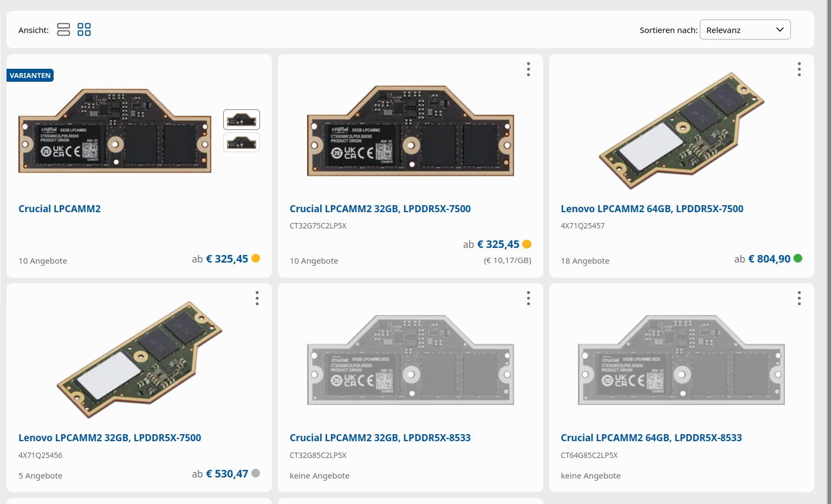Click the Lenovo 32GB LPDDR5X-7500 product image
Image resolution: width=832 pixels, height=504 pixels.
(140, 359)
